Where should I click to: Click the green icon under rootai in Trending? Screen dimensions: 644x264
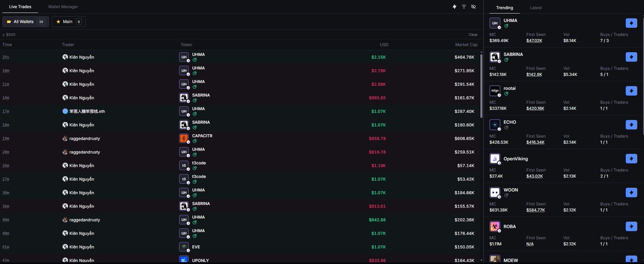click(x=506, y=94)
